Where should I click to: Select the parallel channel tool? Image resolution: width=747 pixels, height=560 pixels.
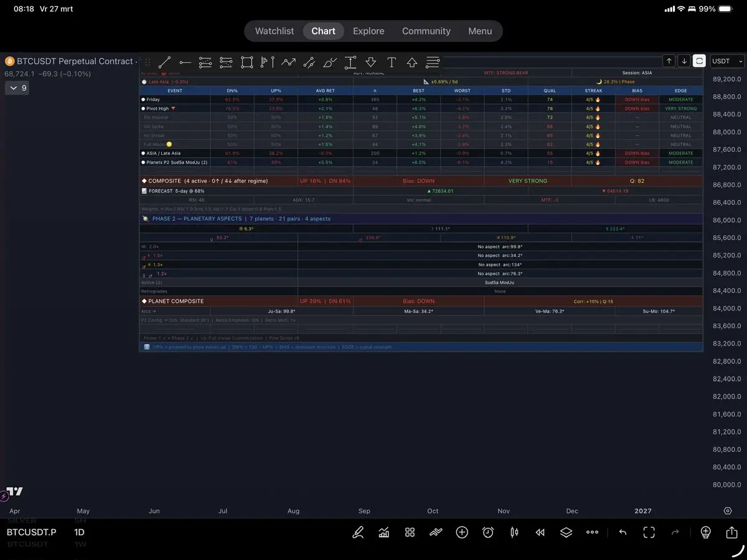[205, 62]
